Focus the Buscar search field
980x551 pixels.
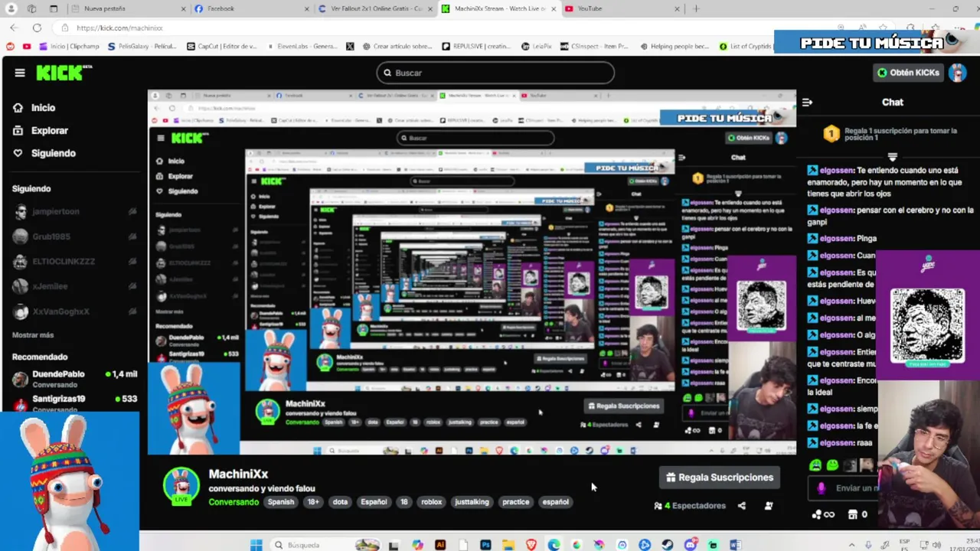pos(495,73)
